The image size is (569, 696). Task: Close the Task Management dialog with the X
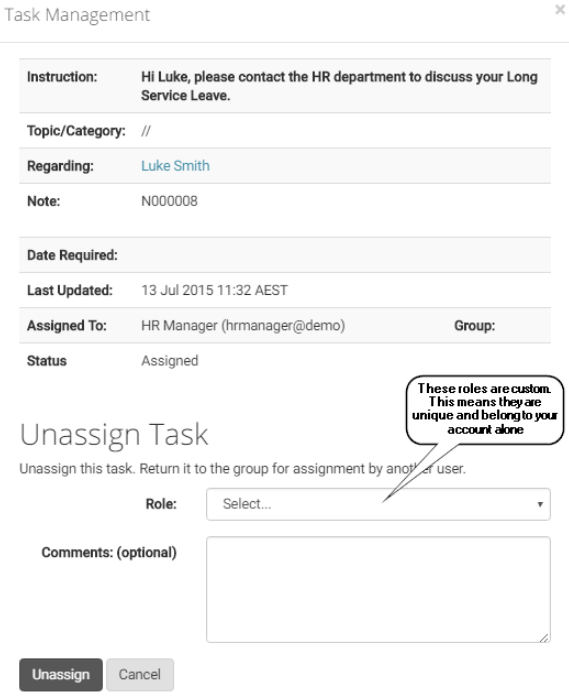560,10
